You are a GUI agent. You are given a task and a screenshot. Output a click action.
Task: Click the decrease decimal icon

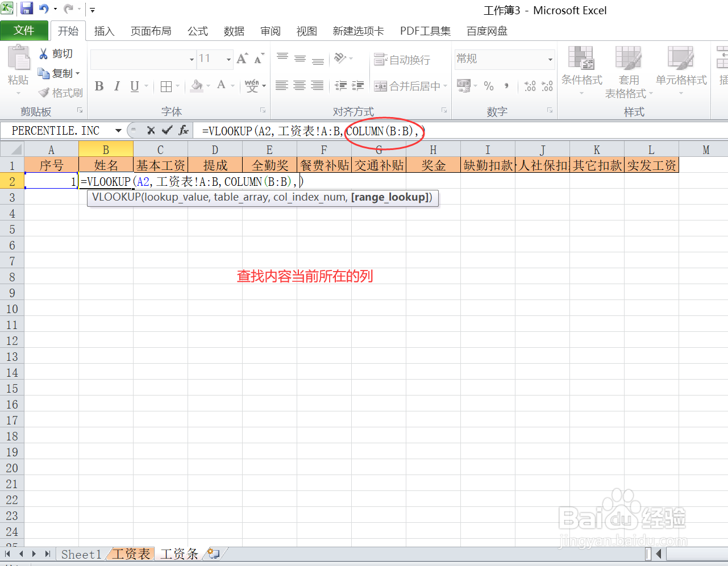tap(547, 86)
